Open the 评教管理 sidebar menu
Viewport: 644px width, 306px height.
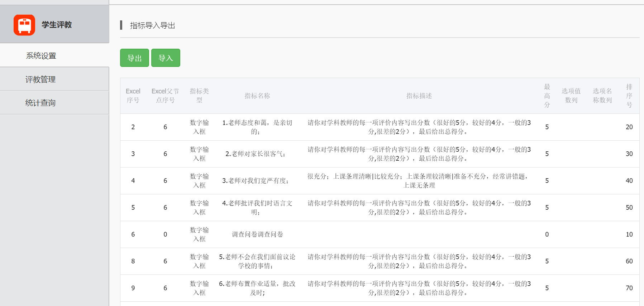coord(40,79)
